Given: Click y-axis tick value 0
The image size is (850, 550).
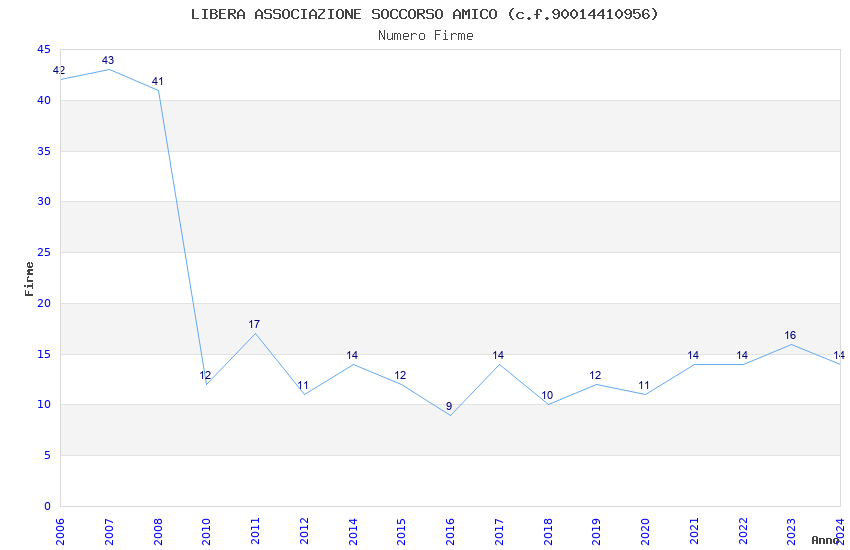Looking at the screenshot, I should click(x=48, y=507).
